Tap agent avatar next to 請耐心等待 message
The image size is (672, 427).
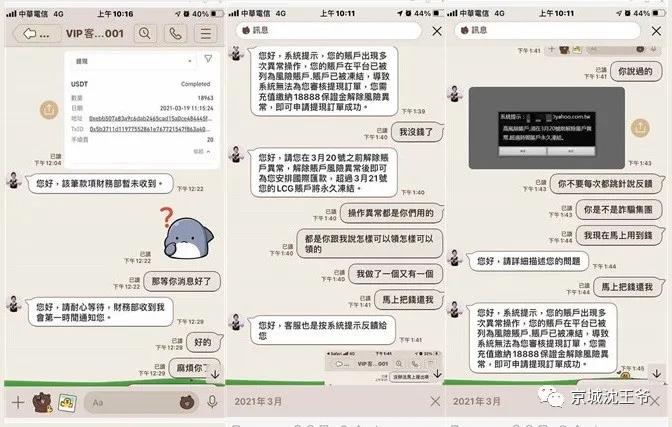pos(14,304)
